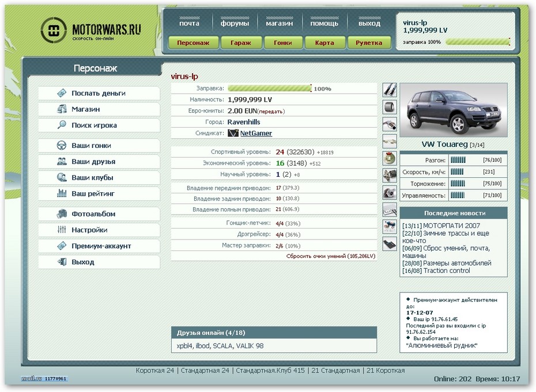Image resolution: width=536 pixels, height=392 pixels.
Task: Open the магазин top menu item
Action: 280,23
